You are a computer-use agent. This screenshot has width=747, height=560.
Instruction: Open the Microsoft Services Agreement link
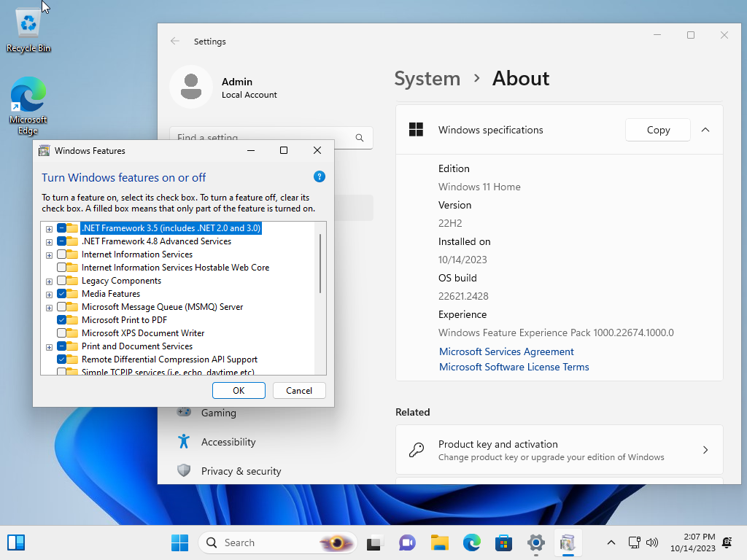coord(506,351)
